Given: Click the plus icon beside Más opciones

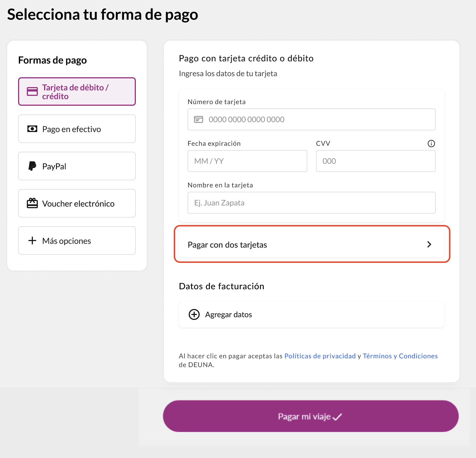Looking at the screenshot, I should [32, 241].
